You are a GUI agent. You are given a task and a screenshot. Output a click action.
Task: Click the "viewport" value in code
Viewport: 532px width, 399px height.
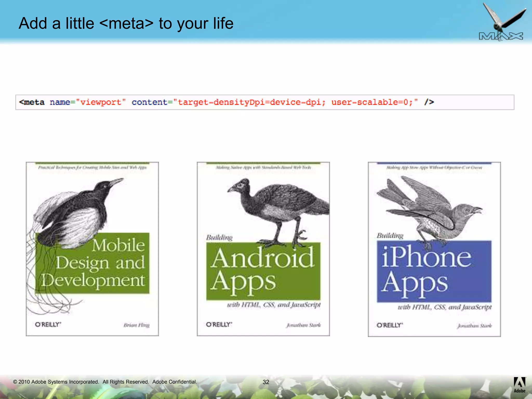pos(101,102)
